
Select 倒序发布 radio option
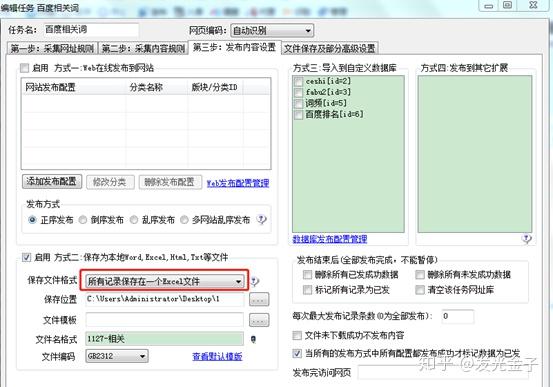(x=83, y=220)
